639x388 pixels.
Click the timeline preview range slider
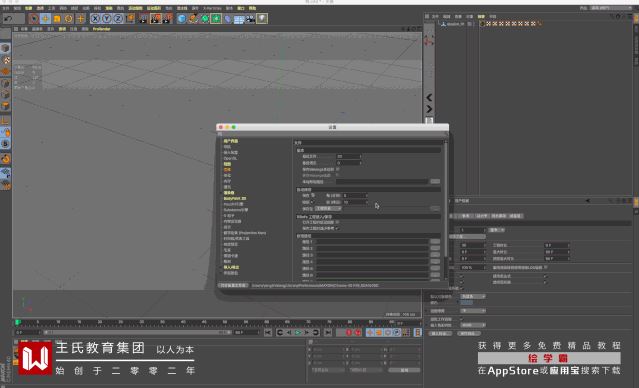[138, 333]
